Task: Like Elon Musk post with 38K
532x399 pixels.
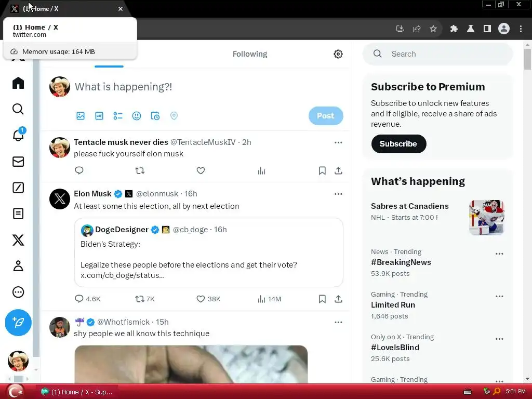Action: coord(208,299)
